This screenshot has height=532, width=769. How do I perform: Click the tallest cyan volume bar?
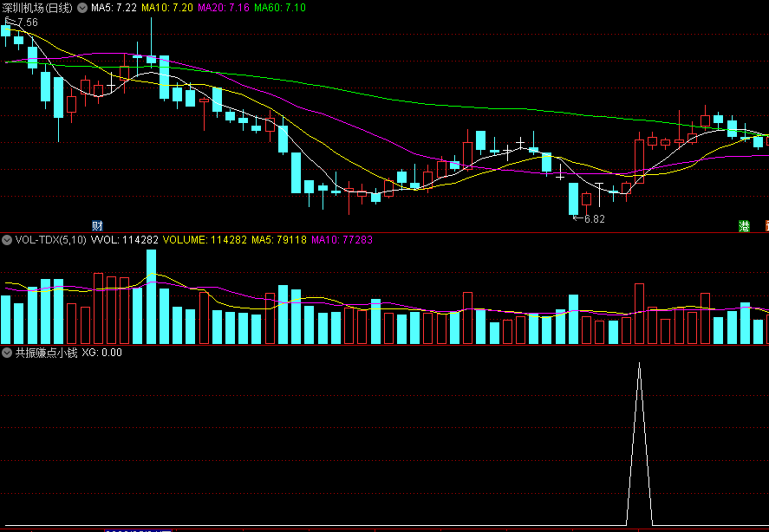coord(151,296)
